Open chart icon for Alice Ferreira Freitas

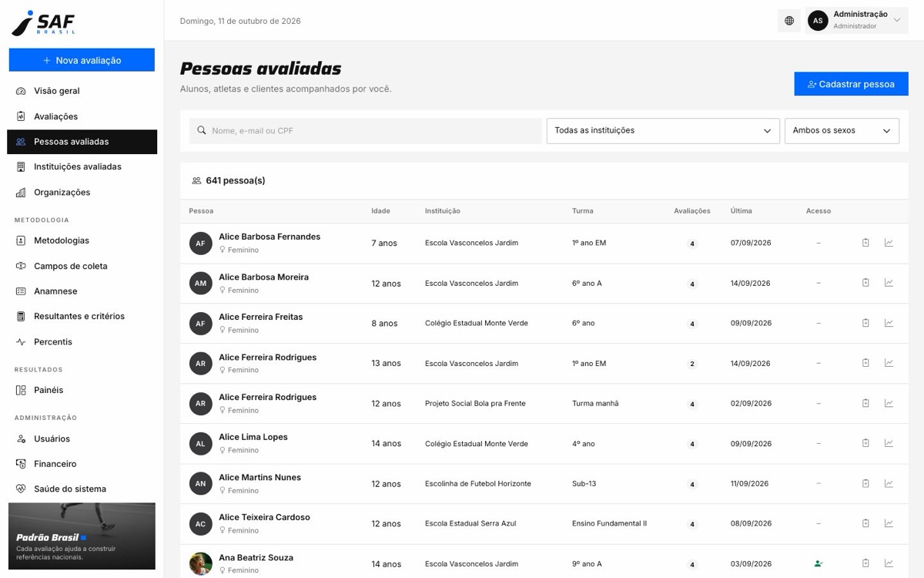coord(889,323)
